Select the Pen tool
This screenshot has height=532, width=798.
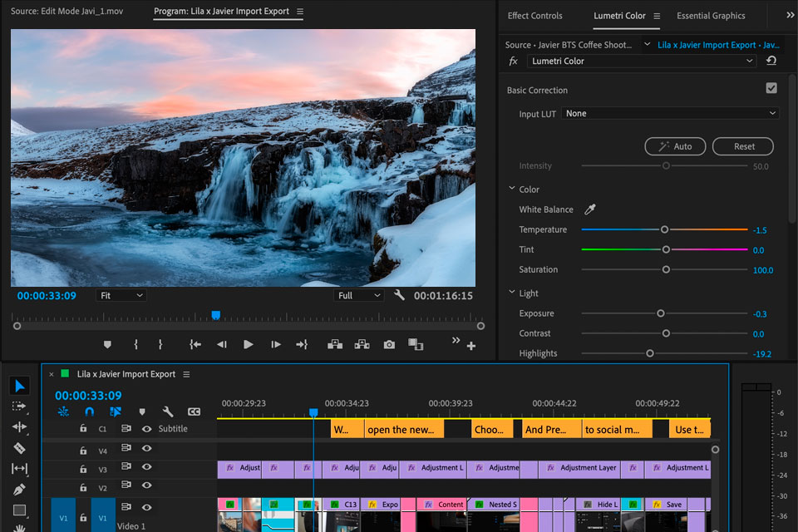point(19,490)
